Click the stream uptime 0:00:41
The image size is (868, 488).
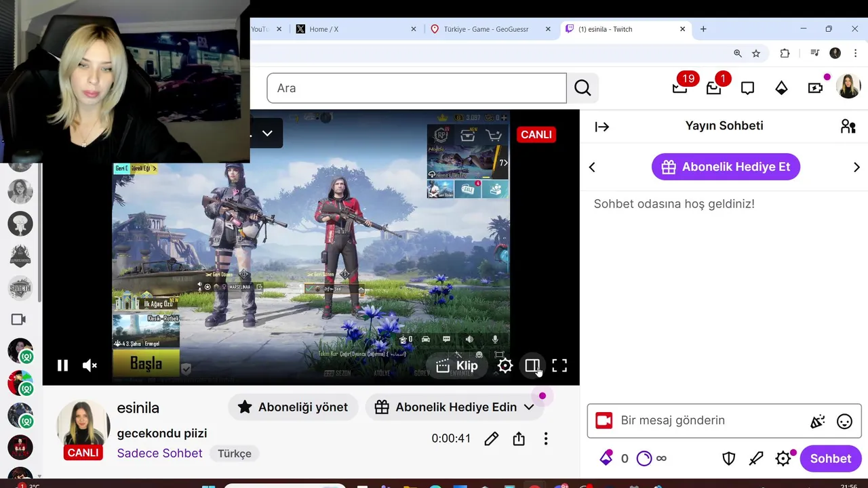coord(451,439)
